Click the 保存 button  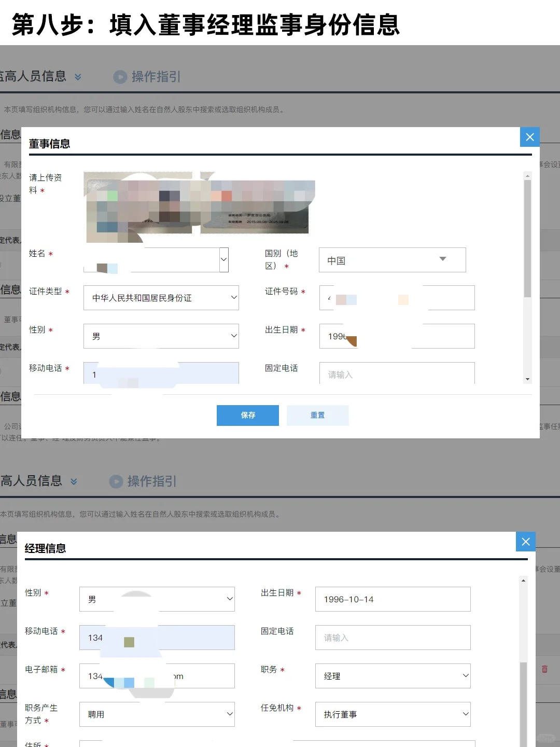click(247, 415)
